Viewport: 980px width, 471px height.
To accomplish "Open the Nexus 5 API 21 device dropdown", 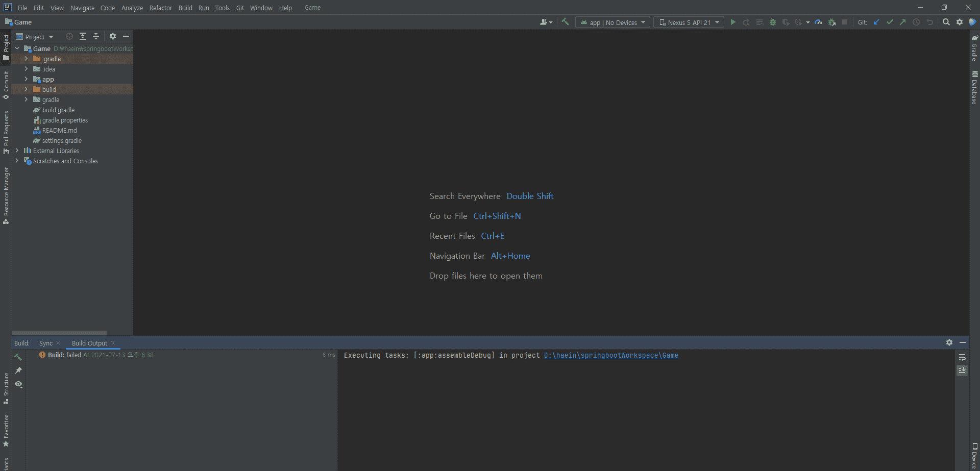I will click(x=689, y=22).
